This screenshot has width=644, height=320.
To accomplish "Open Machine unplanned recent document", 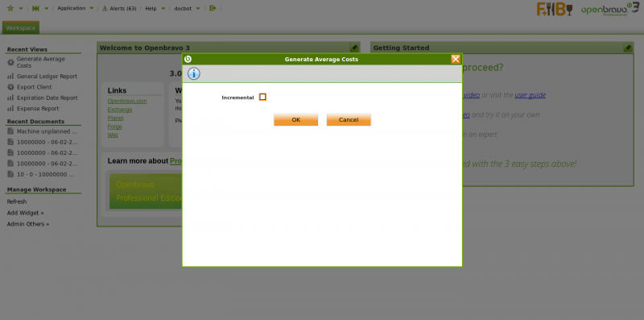I will 47,131.
